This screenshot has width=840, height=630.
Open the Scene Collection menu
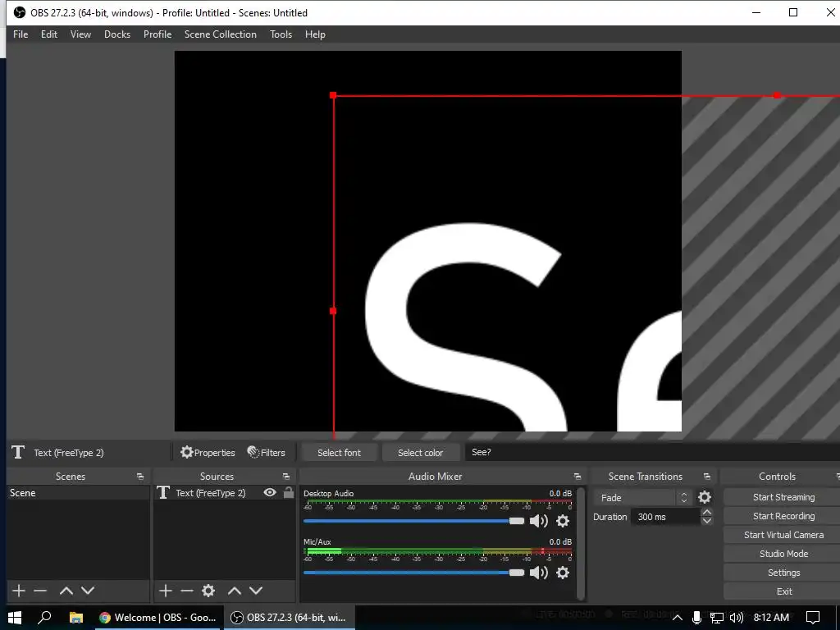220,34
